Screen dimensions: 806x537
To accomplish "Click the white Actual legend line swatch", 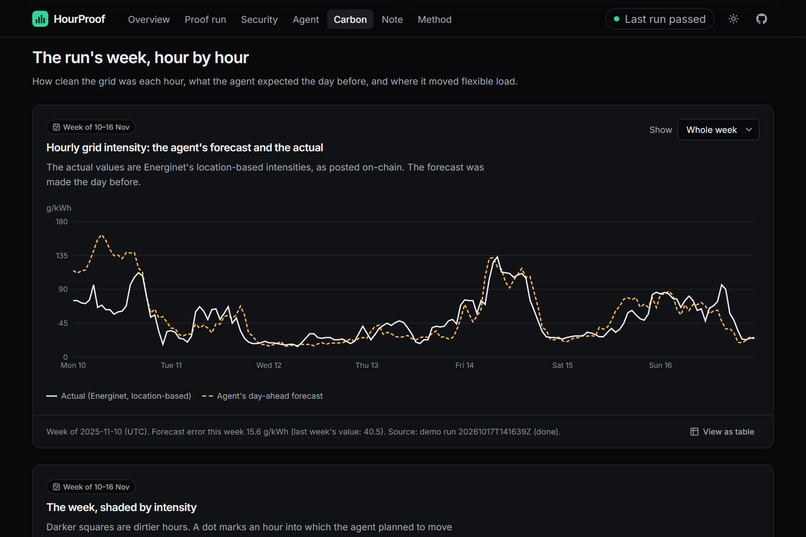I will (51, 396).
